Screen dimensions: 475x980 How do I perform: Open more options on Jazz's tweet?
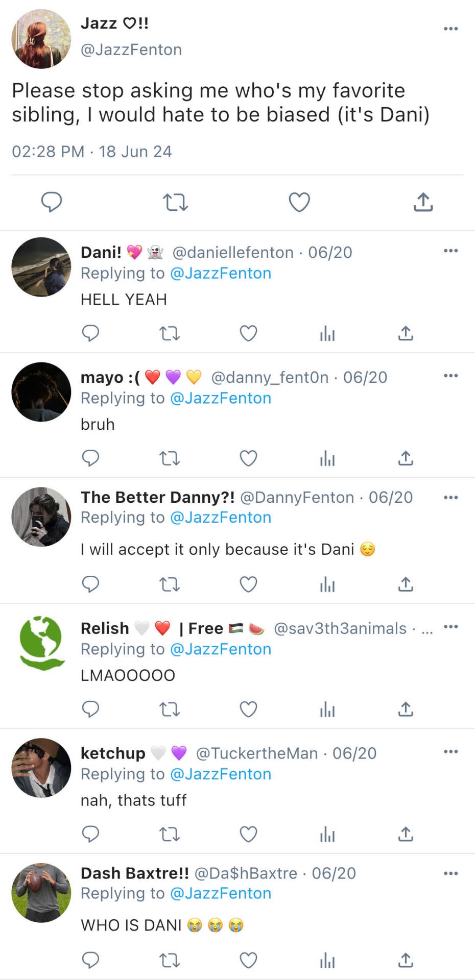[450, 29]
